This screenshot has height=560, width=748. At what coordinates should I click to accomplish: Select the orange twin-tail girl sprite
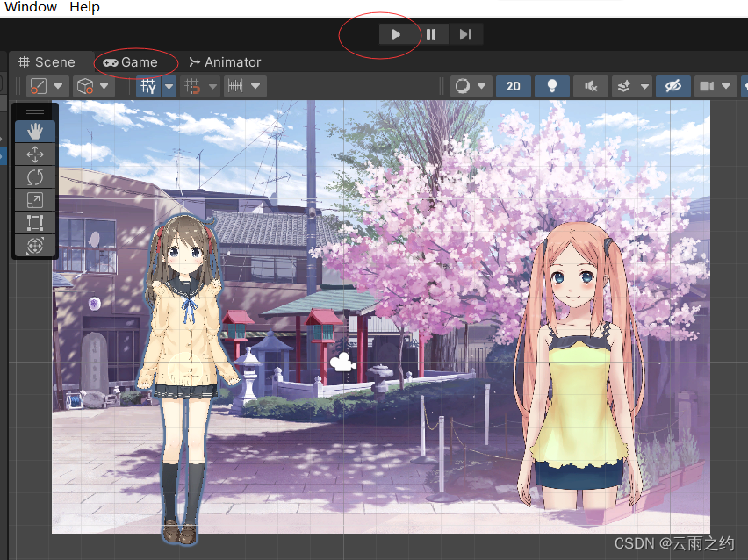(579, 367)
